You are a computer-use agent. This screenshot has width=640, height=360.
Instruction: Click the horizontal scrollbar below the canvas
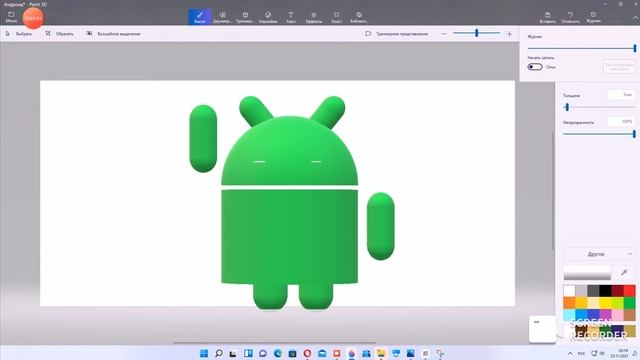point(274,343)
